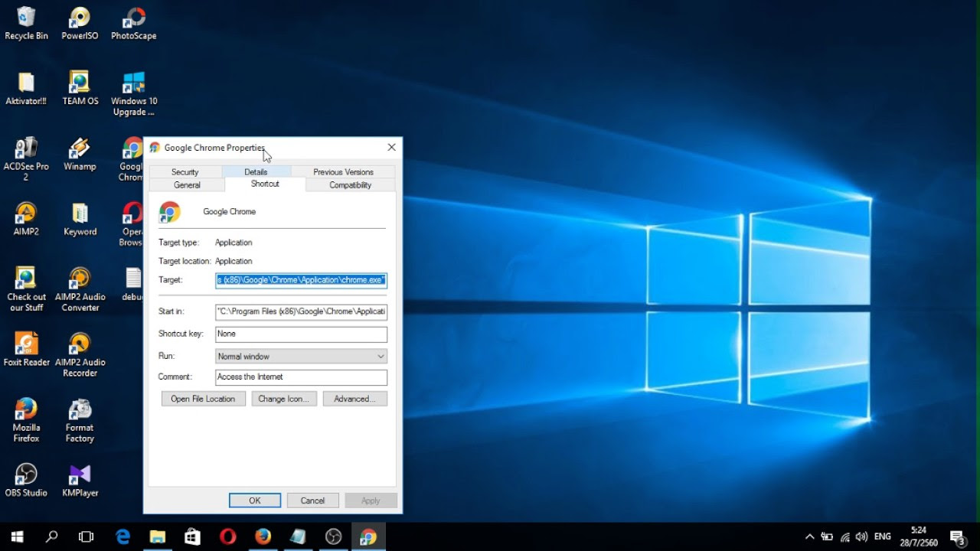Open OBS Studio from the taskbar
The height and width of the screenshot is (551, 980).
pos(333,536)
